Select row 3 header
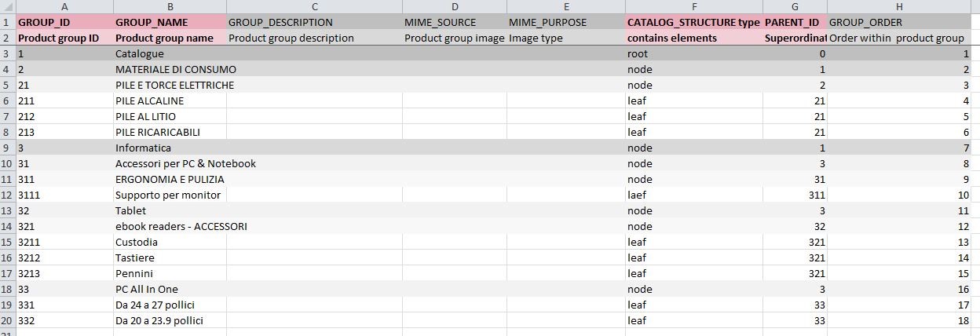 [7, 53]
